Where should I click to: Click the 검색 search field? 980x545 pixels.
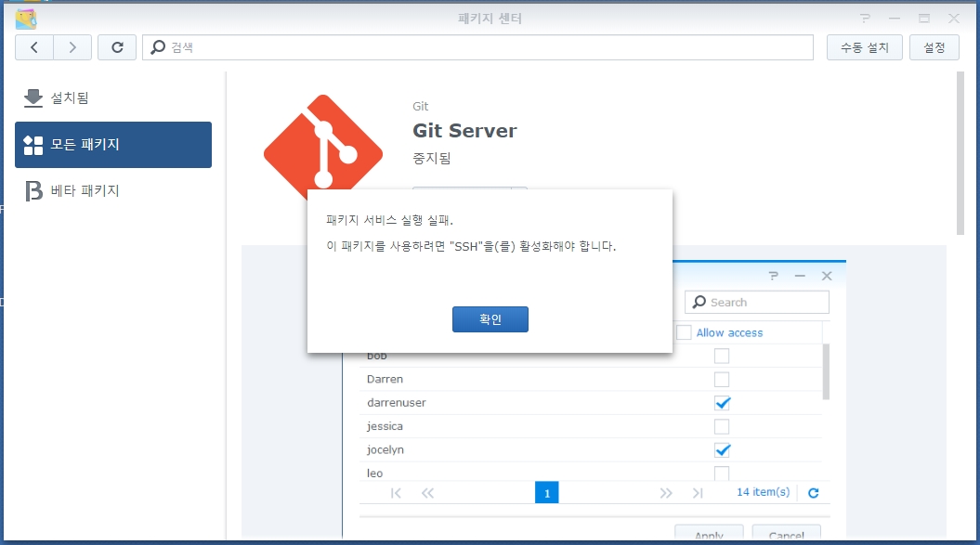click(x=477, y=47)
